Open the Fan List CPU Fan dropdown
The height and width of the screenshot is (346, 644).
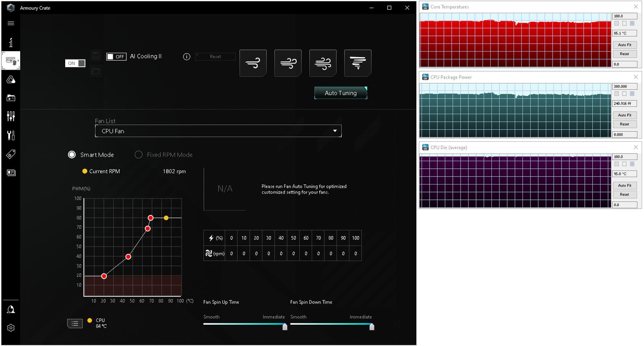coord(218,131)
